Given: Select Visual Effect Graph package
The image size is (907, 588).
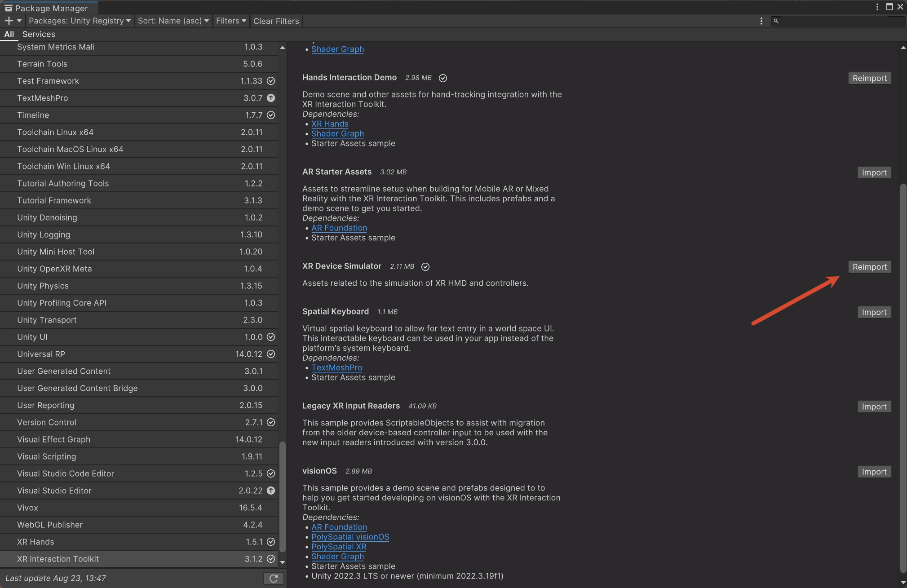Looking at the screenshot, I should point(139,439).
